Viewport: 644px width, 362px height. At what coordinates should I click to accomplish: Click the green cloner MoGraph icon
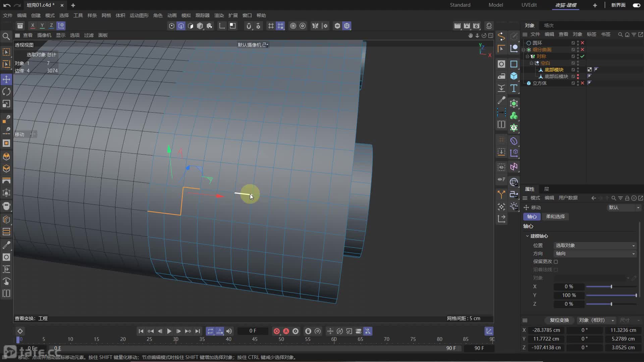coord(514,116)
